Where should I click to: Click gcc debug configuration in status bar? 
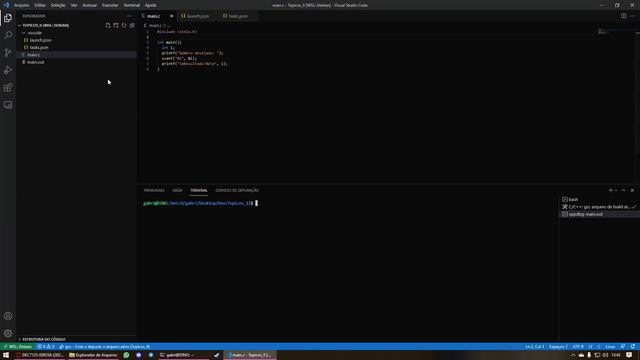(105, 347)
